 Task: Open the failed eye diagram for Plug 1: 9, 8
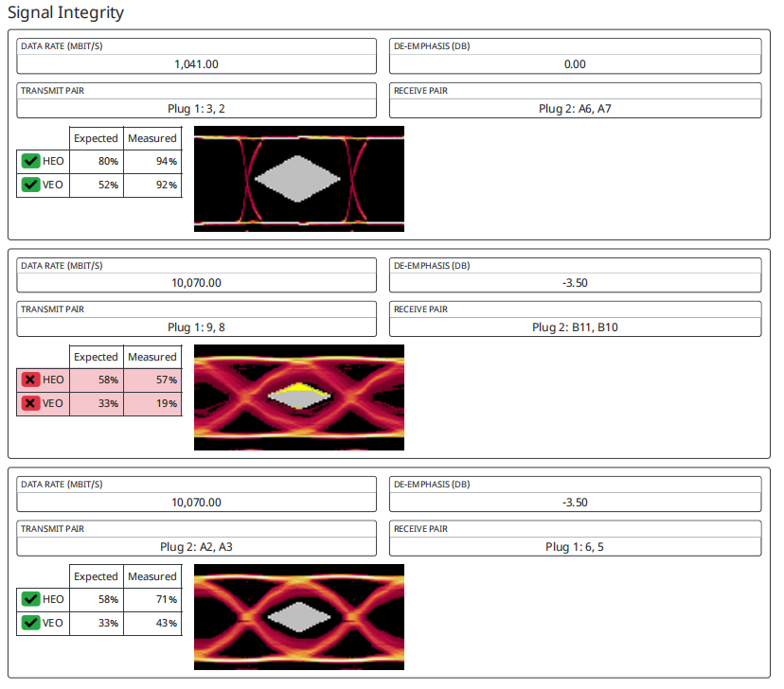(298, 397)
